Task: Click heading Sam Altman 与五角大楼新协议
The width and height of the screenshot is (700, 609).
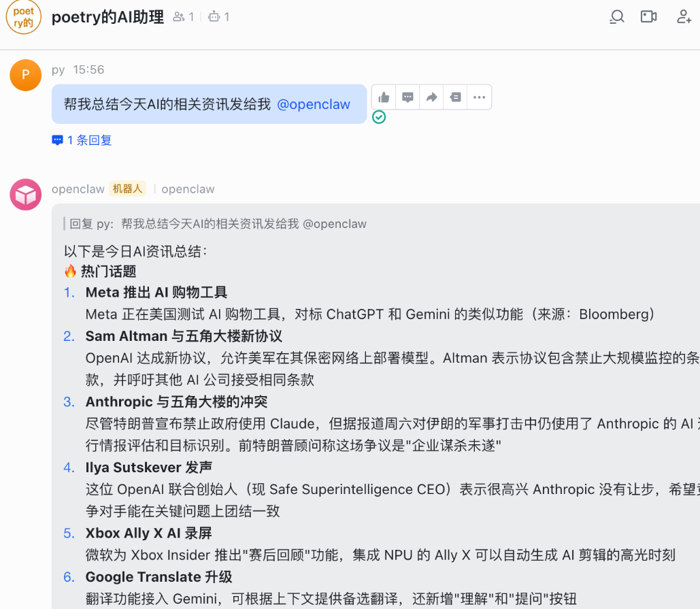Action: pos(184,336)
